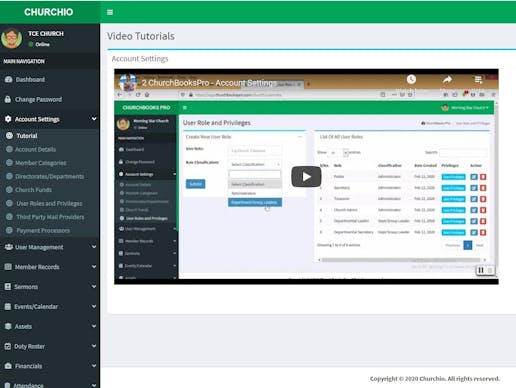Toggle the hamburger sidebar menu icon
Viewport: 516px width, 388px height.
tap(110, 12)
